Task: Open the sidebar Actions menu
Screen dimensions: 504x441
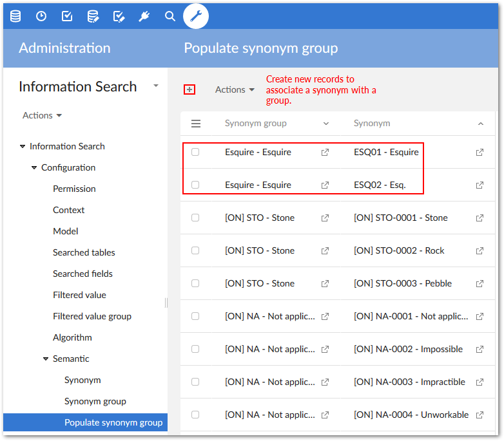Action: 42,116
